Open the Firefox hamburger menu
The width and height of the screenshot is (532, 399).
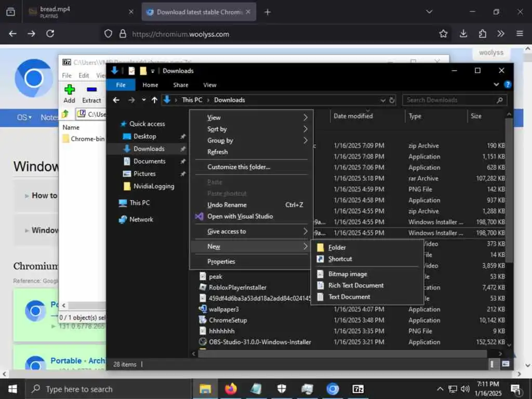coord(520,34)
